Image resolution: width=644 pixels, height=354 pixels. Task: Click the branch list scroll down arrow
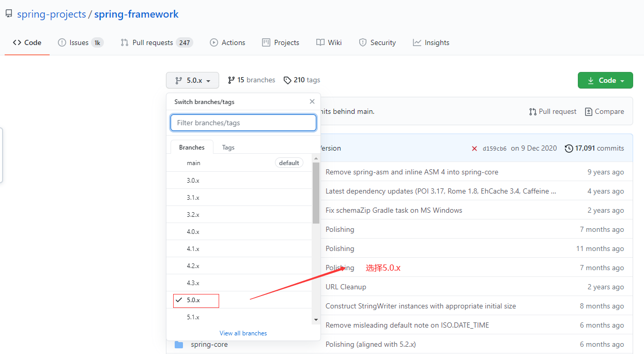tap(316, 320)
